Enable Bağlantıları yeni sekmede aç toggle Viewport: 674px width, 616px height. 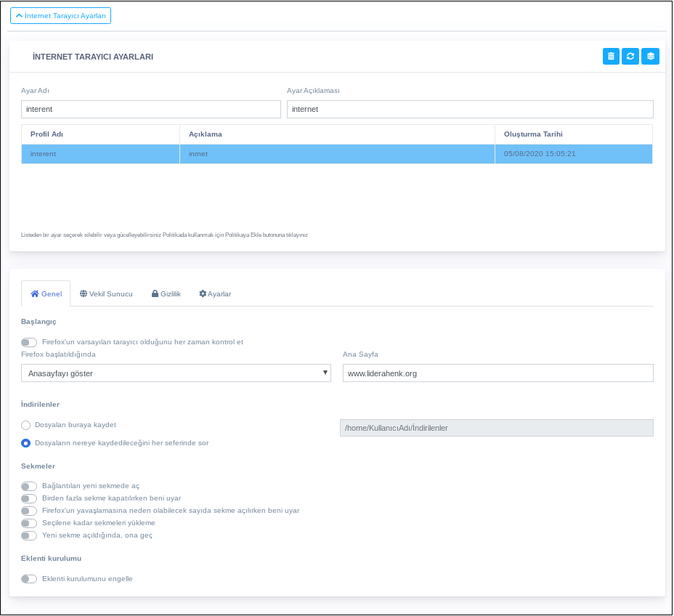coord(29,486)
